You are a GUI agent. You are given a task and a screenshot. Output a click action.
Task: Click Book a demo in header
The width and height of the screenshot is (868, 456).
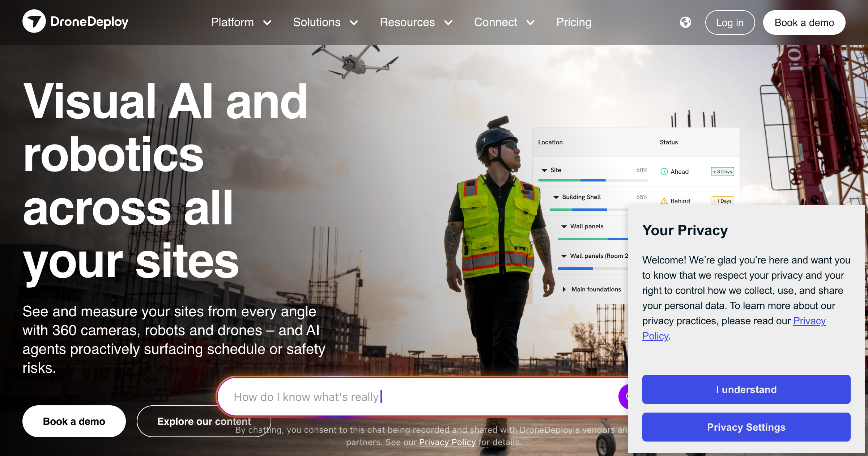click(x=804, y=22)
